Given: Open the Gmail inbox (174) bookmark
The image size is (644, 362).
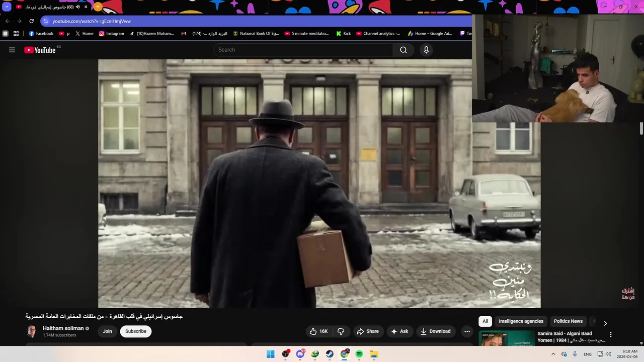Looking at the screenshot, I should coord(204,34).
